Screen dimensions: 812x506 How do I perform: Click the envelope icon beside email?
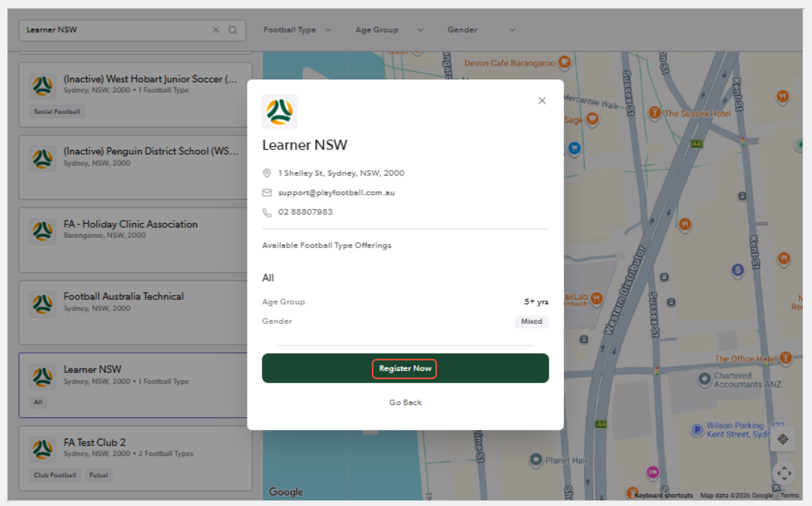(267, 193)
